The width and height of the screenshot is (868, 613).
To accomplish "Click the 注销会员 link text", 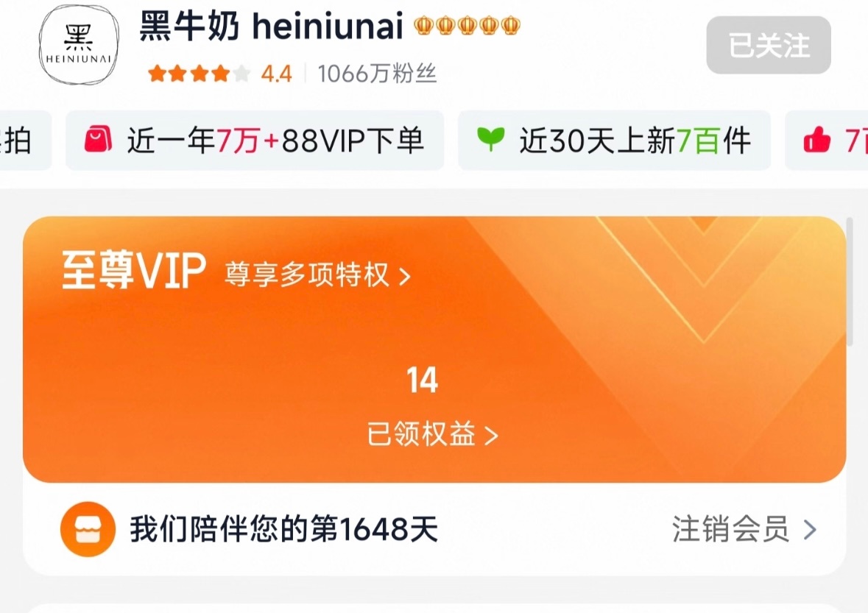I will click(x=731, y=529).
